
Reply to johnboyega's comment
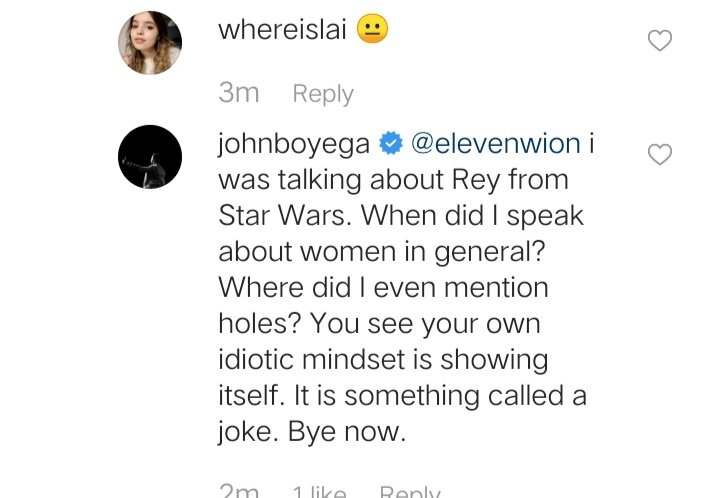(410, 491)
